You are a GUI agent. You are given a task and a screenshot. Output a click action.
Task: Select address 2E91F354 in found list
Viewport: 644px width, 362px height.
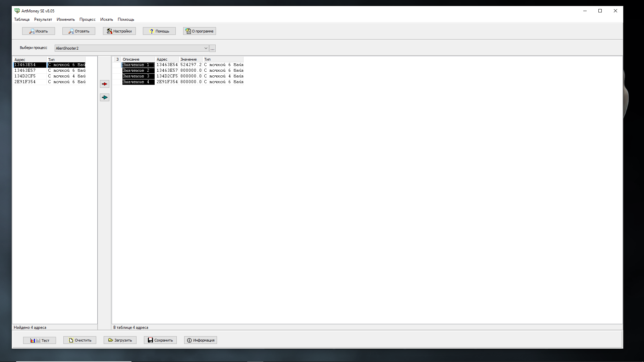(25, 82)
